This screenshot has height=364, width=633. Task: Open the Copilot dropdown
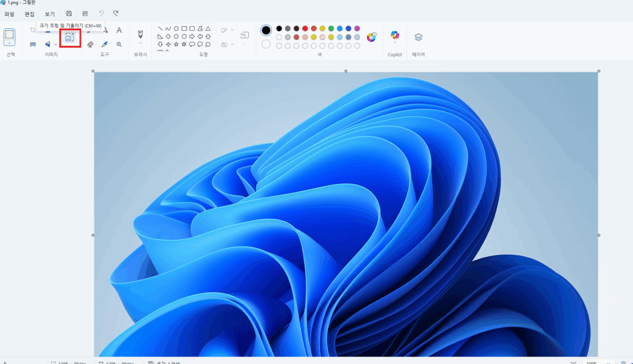[394, 43]
